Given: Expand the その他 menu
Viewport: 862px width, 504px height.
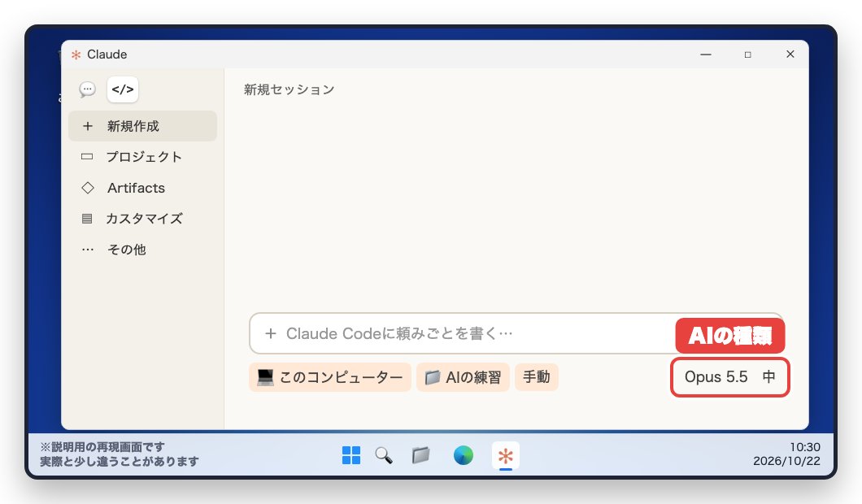Looking at the screenshot, I should [143, 249].
